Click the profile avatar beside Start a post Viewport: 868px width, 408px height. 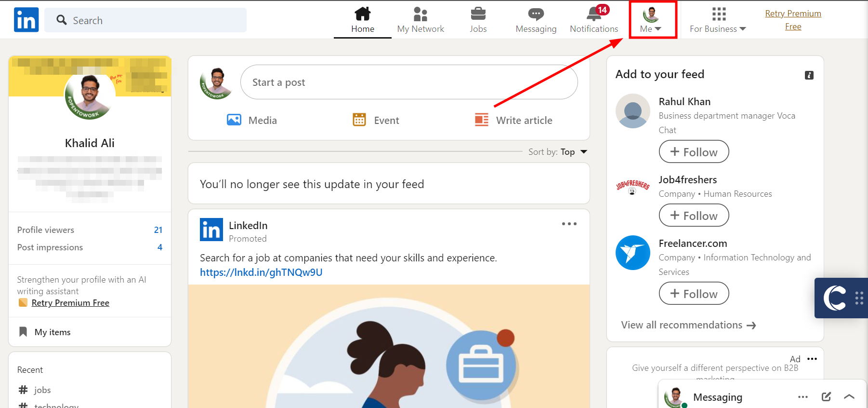coord(216,83)
